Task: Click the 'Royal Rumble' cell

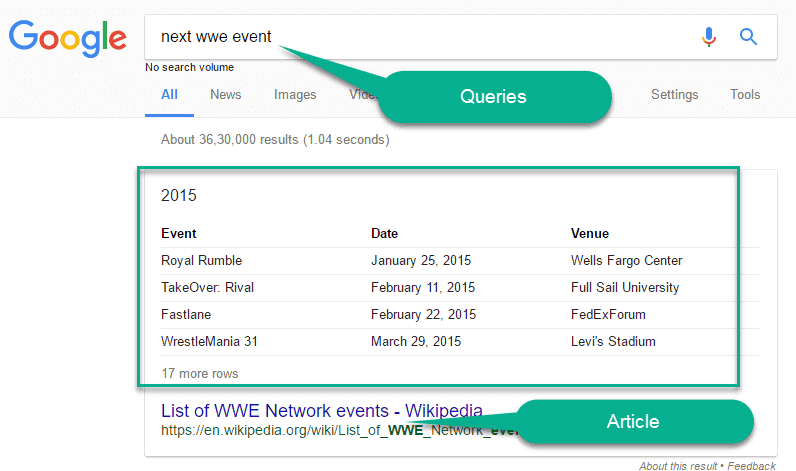Action: pos(202,260)
